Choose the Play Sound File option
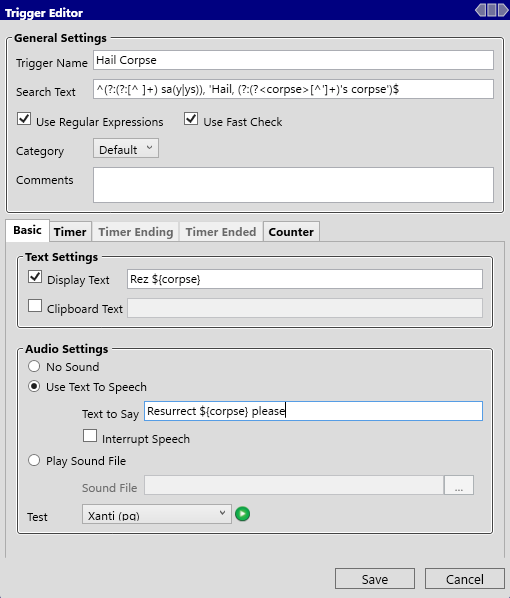This screenshot has width=510, height=598. click(34, 460)
